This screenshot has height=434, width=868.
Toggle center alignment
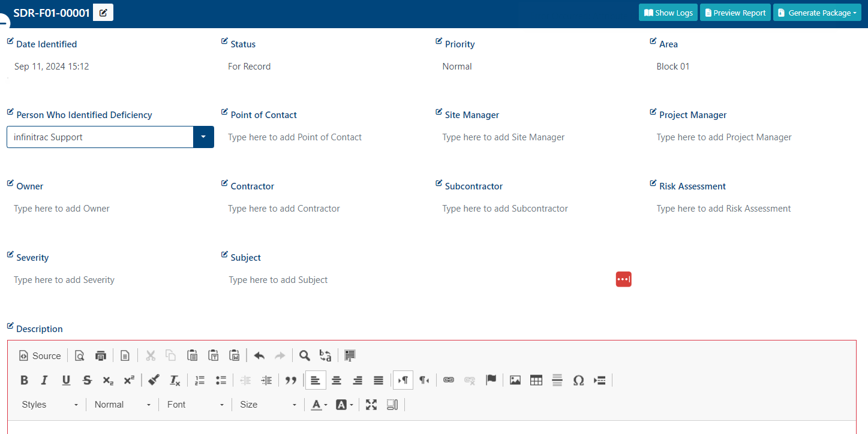click(337, 380)
